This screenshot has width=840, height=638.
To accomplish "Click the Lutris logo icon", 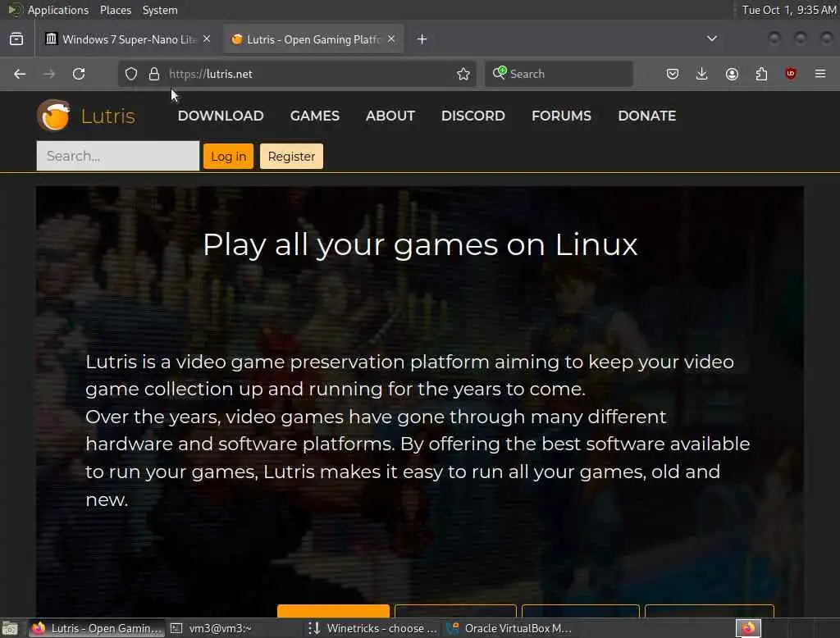I will [53, 115].
